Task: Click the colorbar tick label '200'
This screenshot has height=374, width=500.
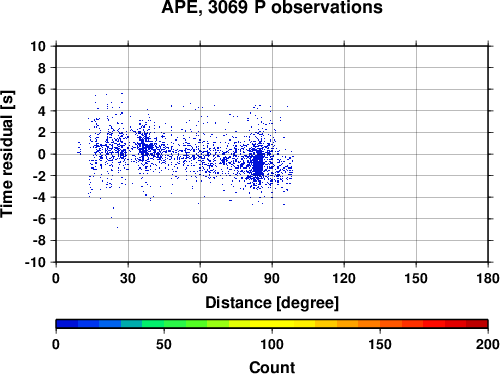Action: pyautogui.click(x=488, y=344)
